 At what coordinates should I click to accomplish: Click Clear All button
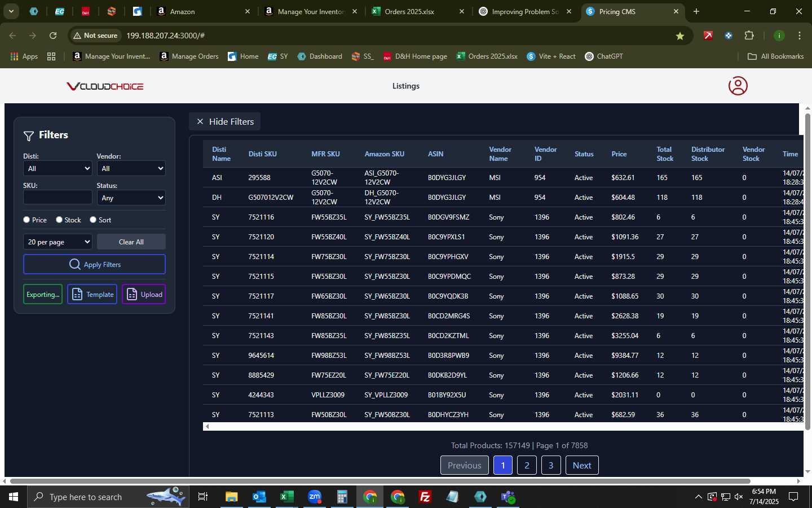coord(131,242)
